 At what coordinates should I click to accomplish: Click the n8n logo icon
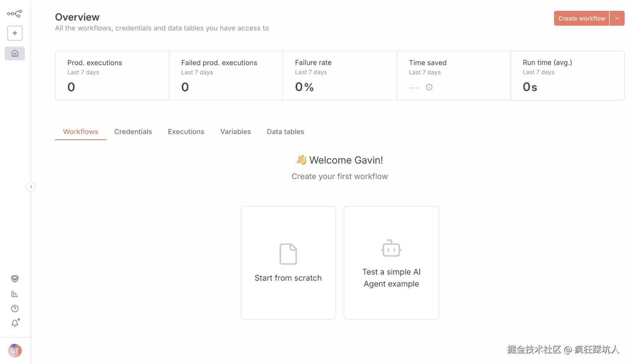click(14, 14)
